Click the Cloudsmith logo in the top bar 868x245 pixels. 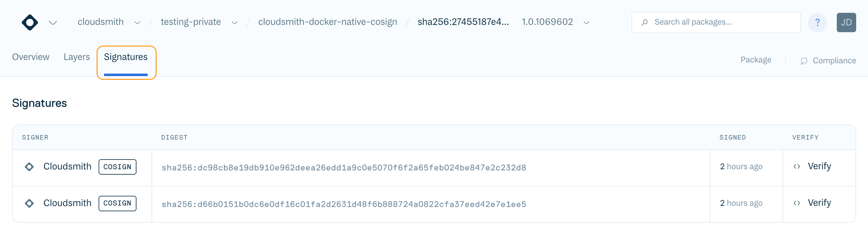click(30, 22)
